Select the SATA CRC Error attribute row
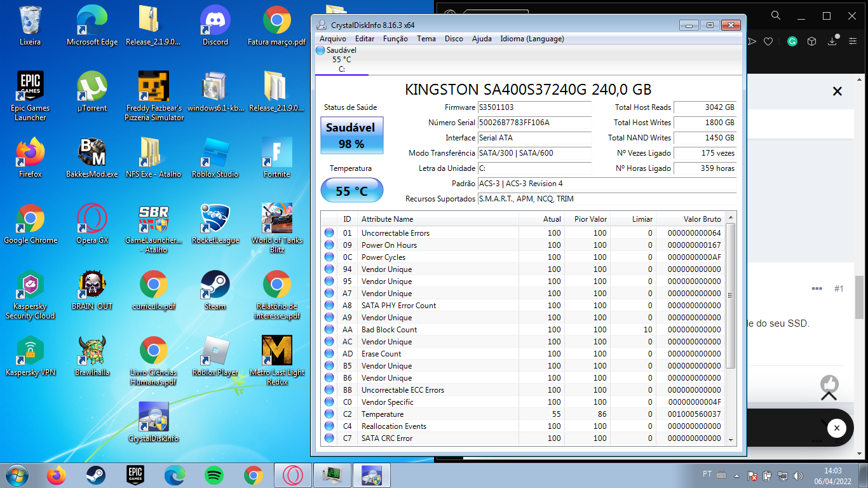The height and width of the screenshot is (488, 868). pos(523,438)
